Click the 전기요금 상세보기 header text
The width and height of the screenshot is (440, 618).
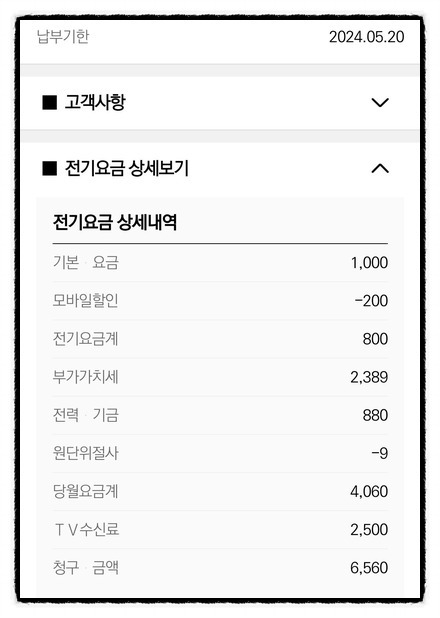127,169
